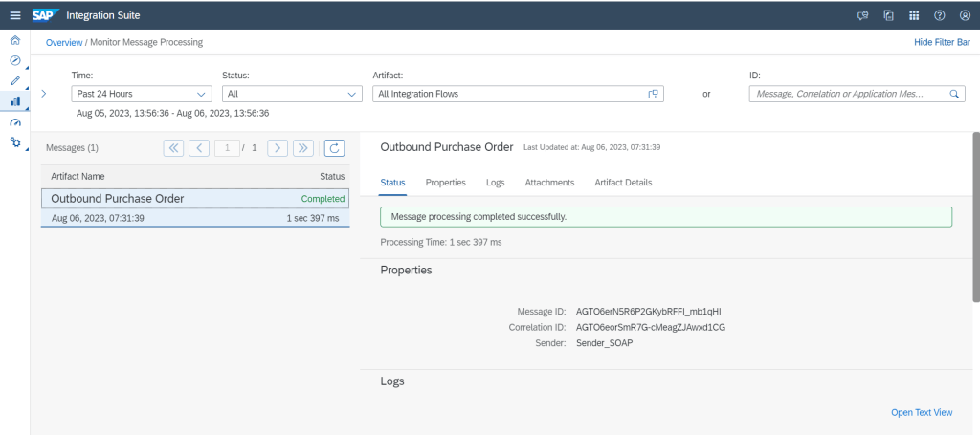Open the Design pencil icon
The width and height of the screenshot is (980, 435).
click(x=14, y=80)
